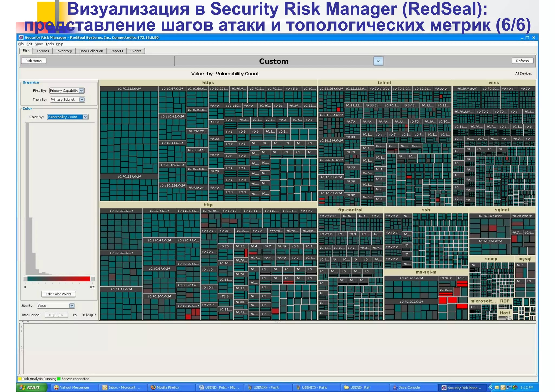555x392 pixels.
Task: Open the Tools menu
Action: coord(49,44)
